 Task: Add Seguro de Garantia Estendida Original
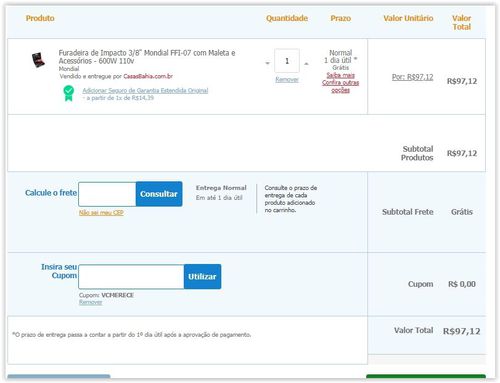tap(145, 90)
